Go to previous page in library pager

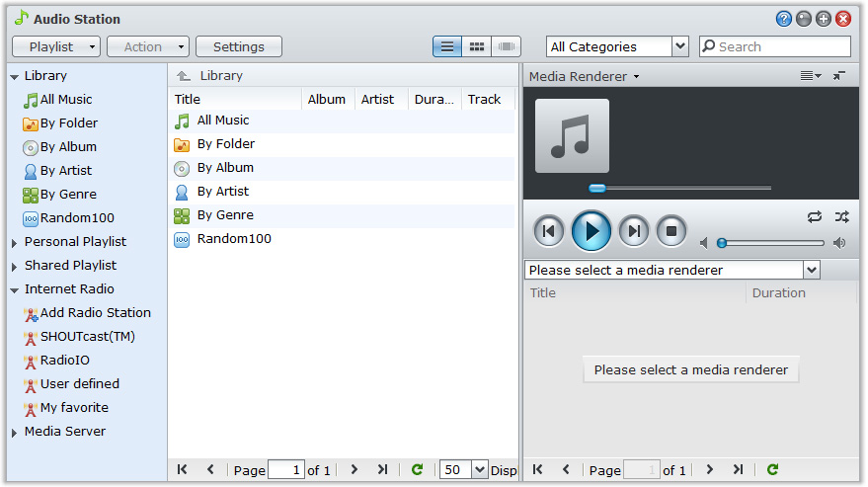[x=210, y=470]
